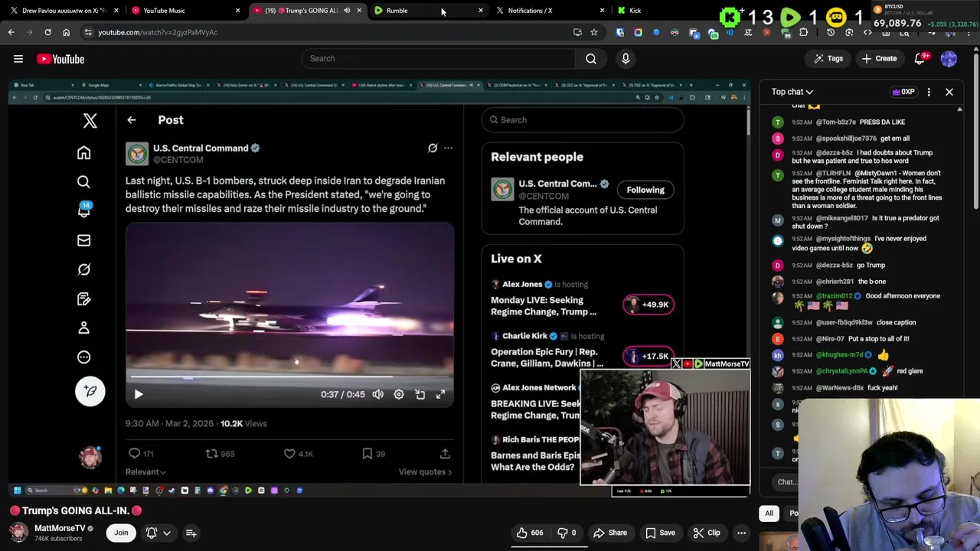Viewport: 980px width, 551px height.
Task: Open the MattMorseTV channel name link
Action: pyautogui.click(x=60, y=528)
